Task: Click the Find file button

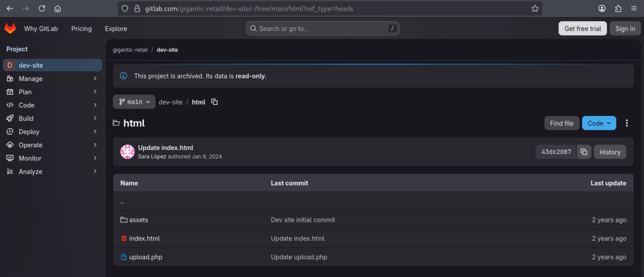Action: 561,123
